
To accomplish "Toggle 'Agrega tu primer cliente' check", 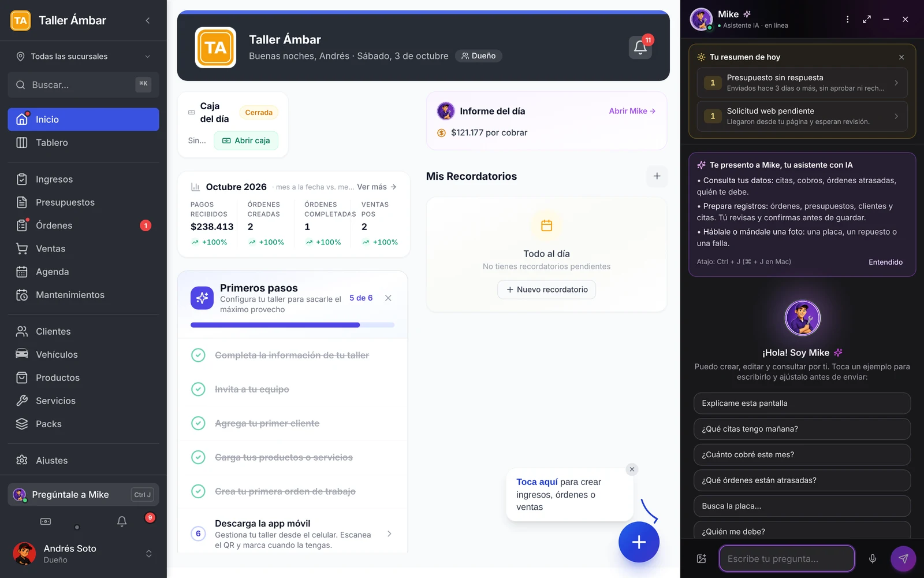I will pyautogui.click(x=198, y=423).
